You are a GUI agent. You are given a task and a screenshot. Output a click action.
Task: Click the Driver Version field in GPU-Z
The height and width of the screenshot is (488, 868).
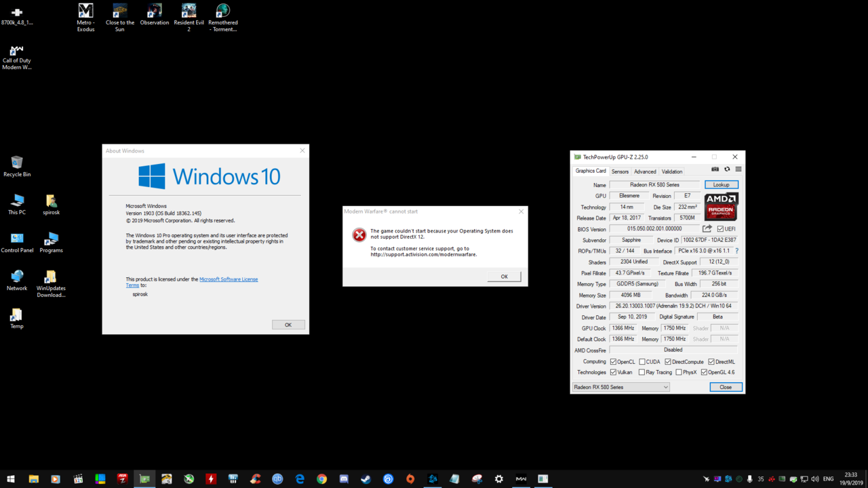[673, 306]
